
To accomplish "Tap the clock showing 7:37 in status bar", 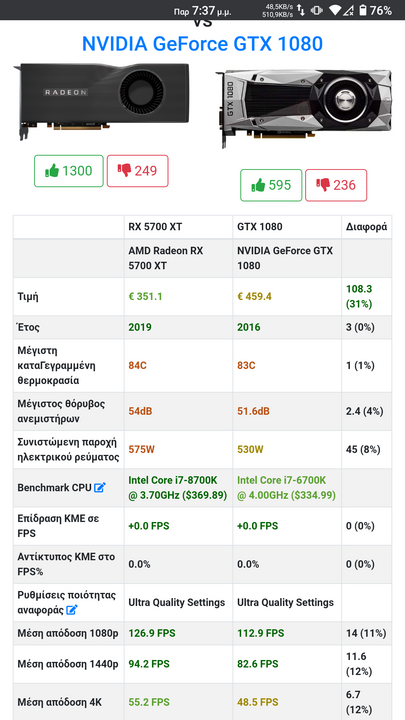I will 203,10.
